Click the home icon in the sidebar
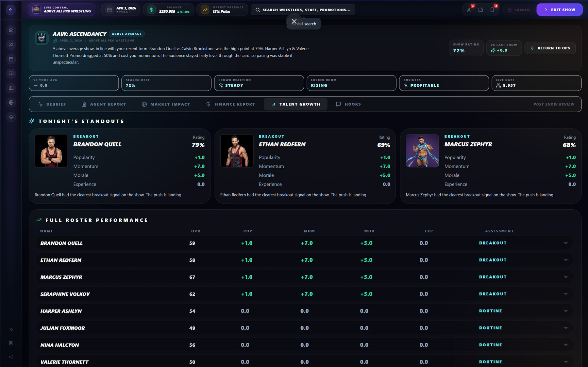Image resolution: width=588 pixels, height=367 pixels. (x=11, y=30)
